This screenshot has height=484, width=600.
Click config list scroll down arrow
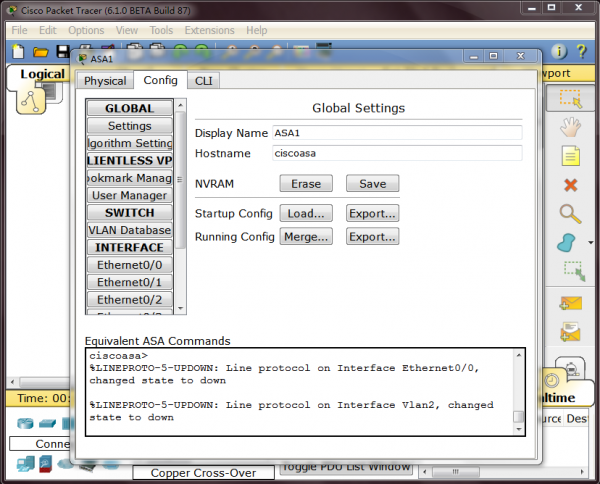(181, 308)
